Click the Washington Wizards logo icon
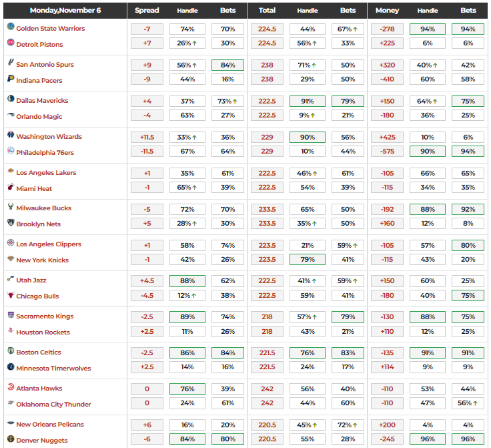 (11, 134)
